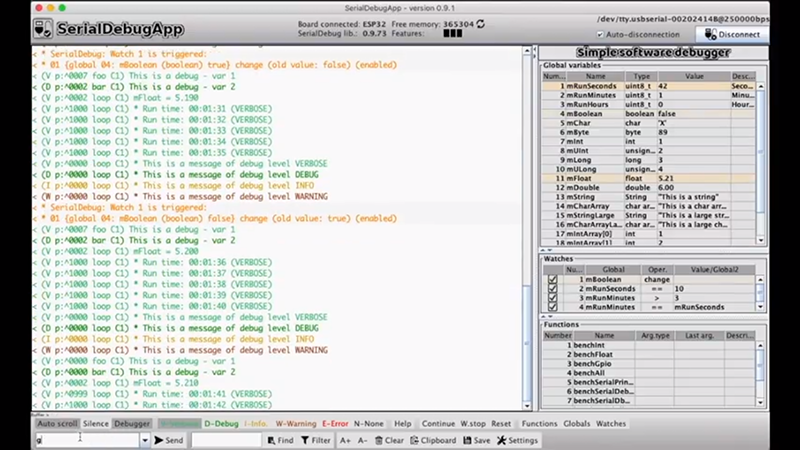800x450 pixels.
Task: Copy output using the Clipboard button
Action: click(432, 440)
